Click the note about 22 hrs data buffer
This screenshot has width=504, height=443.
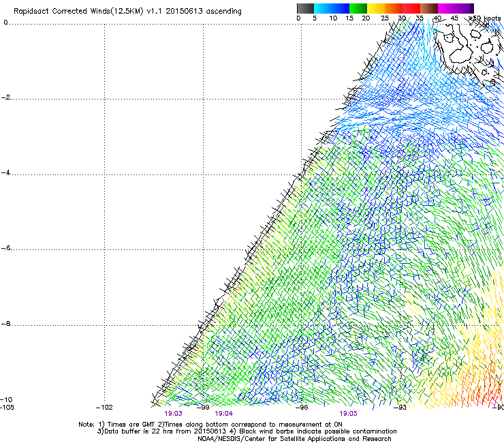click(162, 431)
